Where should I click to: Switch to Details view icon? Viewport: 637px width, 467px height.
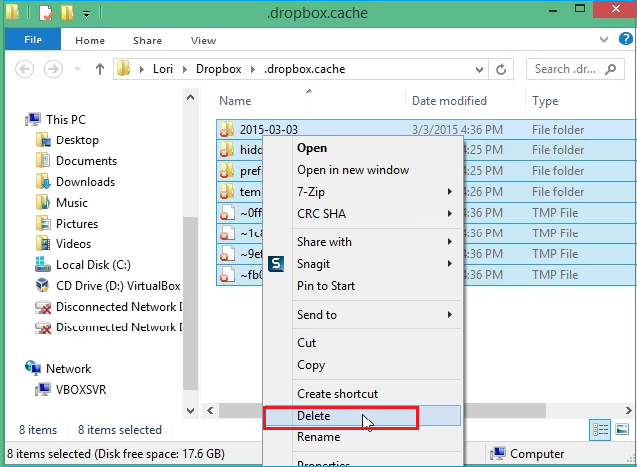pos(601,430)
